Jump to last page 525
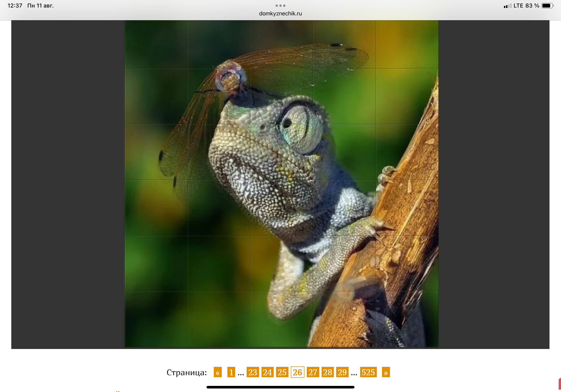561x392 pixels. coord(368,372)
